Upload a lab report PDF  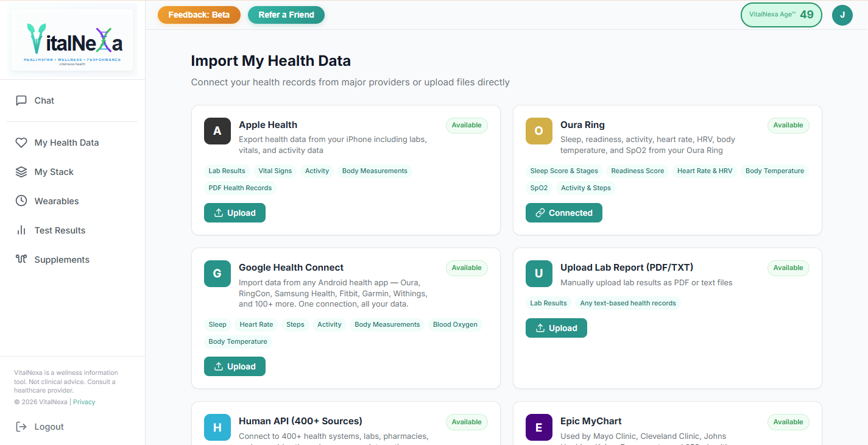[556, 328]
